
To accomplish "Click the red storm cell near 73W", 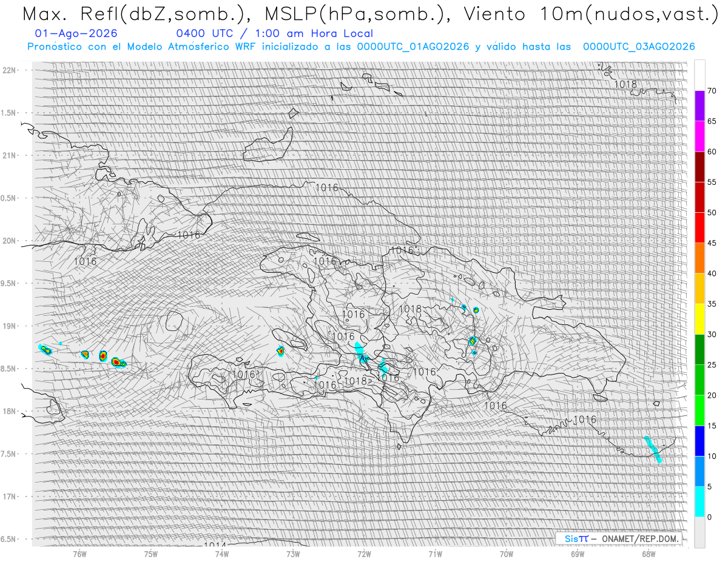I will 281,350.
